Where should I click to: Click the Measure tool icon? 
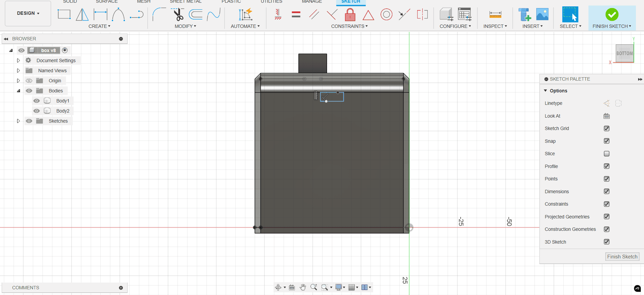coord(495,14)
